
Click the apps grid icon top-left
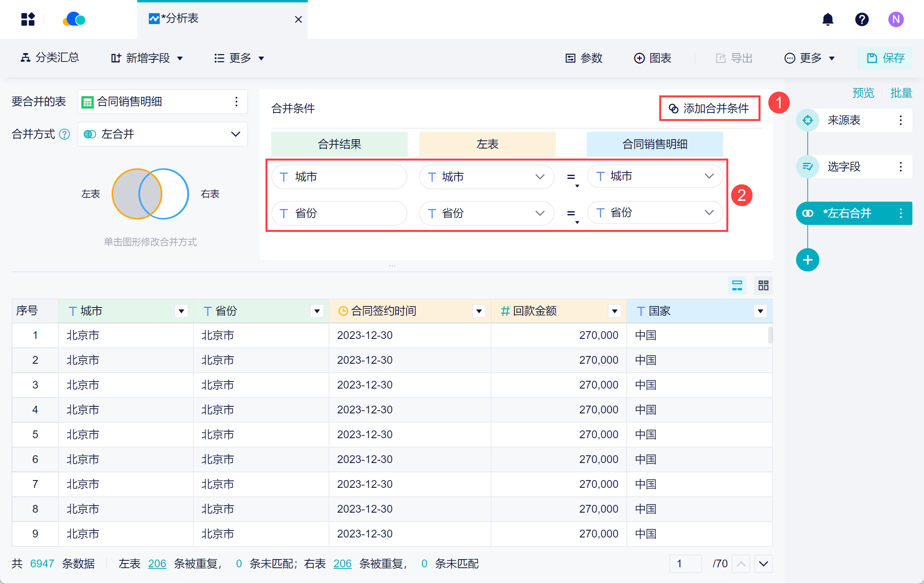point(28,19)
